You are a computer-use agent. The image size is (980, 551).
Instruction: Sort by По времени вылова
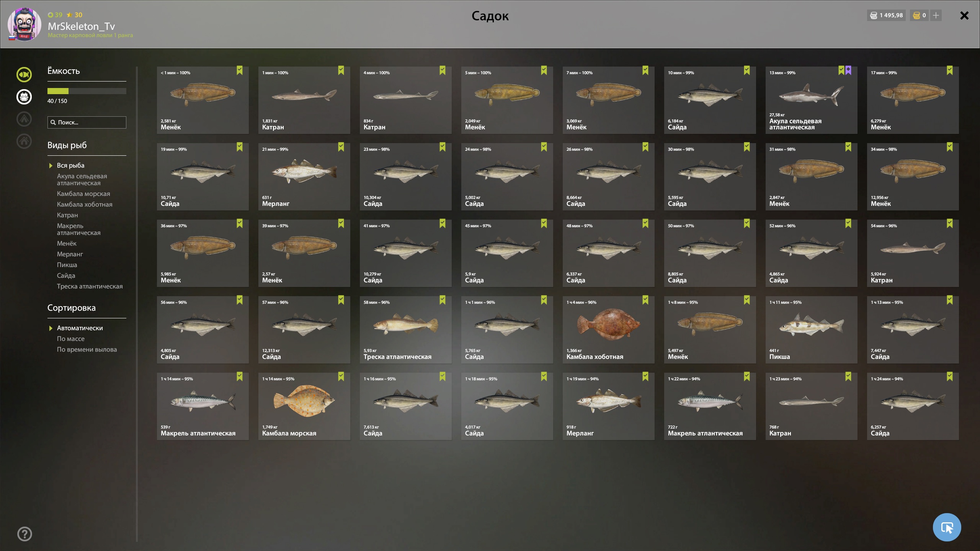pos(87,349)
